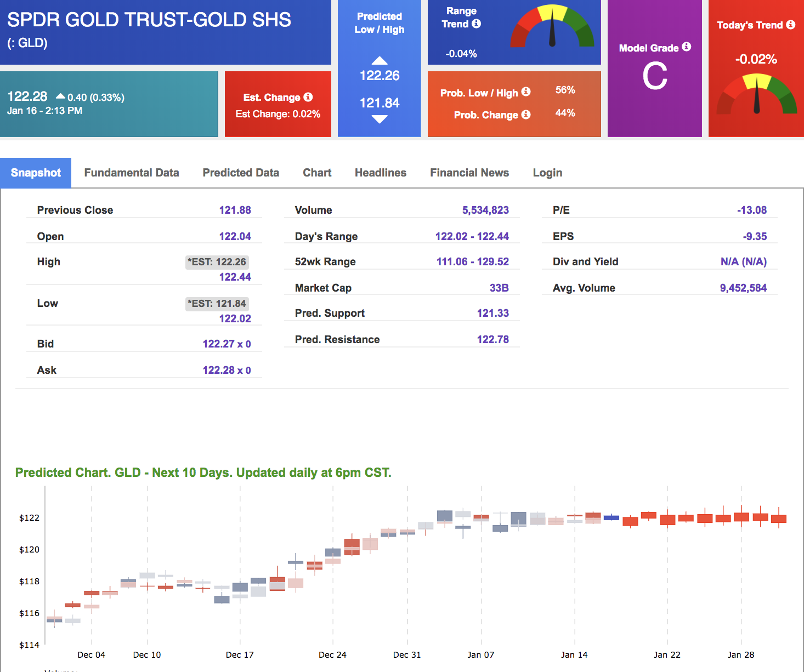
Task: Click the Market Cap value 33B
Action: [499, 288]
